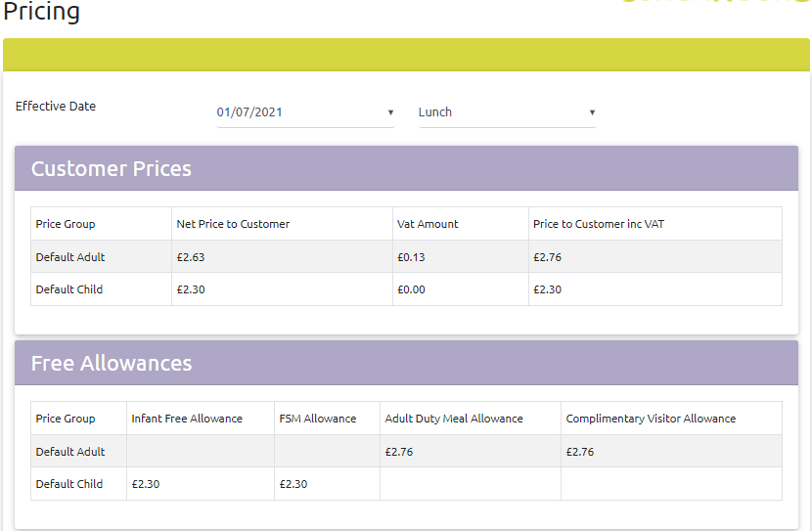The height and width of the screenshot is (531, 812).
Task: Click Default Child's £2.30 FSM Allowance cell
Action: [293, 484]
